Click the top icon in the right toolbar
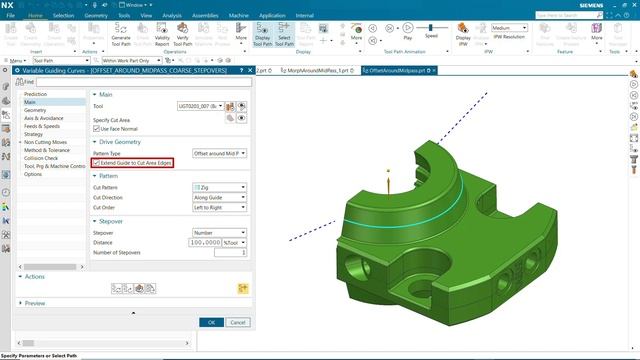This screenshot has height=360, width=640. 633,74
